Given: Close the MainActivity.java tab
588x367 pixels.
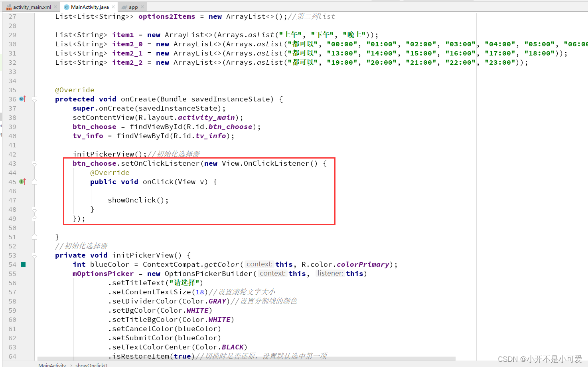Looking at the screenshot, I should point(113,7).
